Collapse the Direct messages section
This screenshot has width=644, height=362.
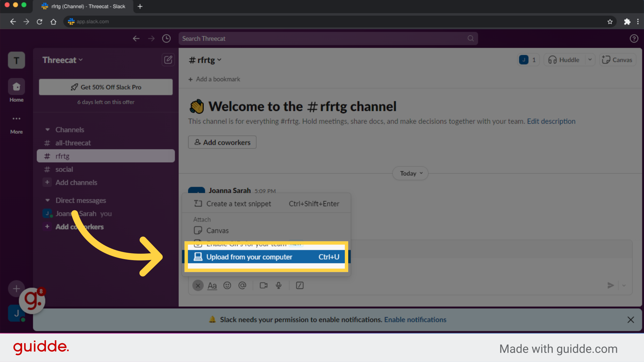tap(48, 200)
